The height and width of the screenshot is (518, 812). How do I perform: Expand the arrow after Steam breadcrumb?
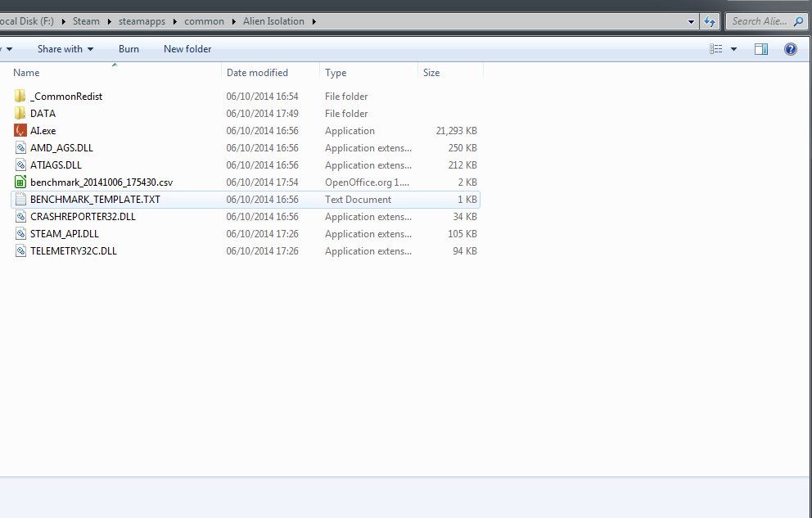pyautogui.click(x=109, y=22)
